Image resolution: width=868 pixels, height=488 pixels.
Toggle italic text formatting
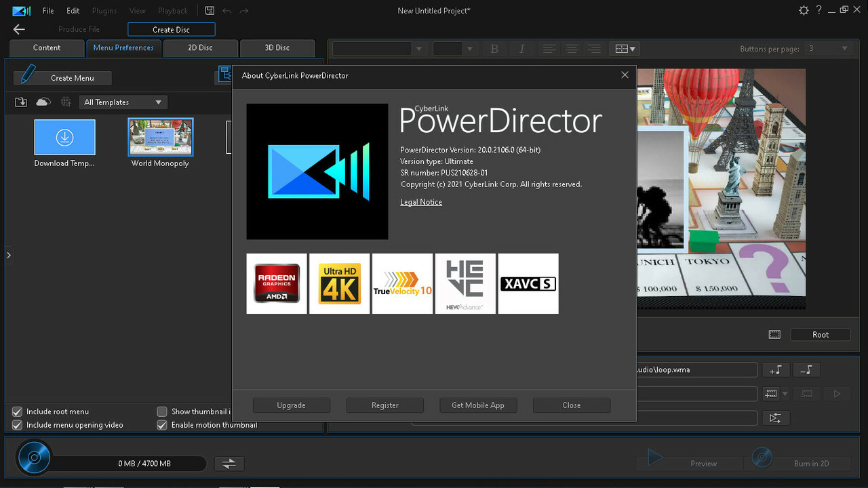(521, 49)
